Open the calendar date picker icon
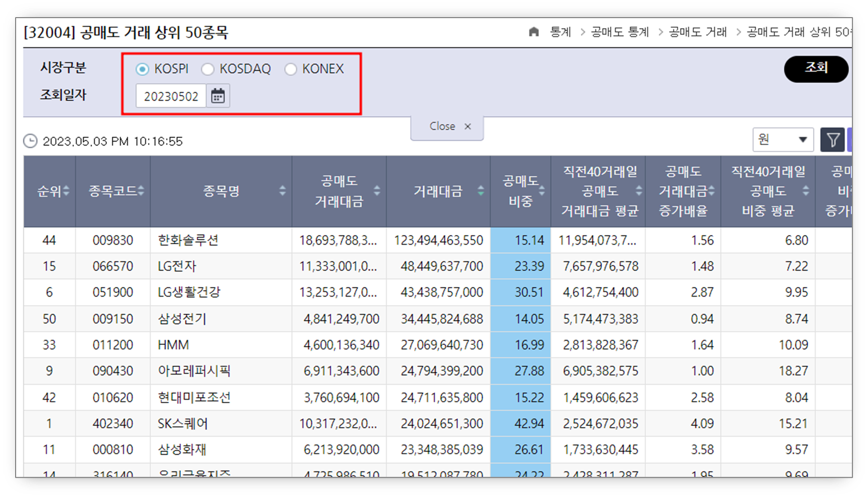Viewport: 868px width, 498px height. [x=218, y=95]
